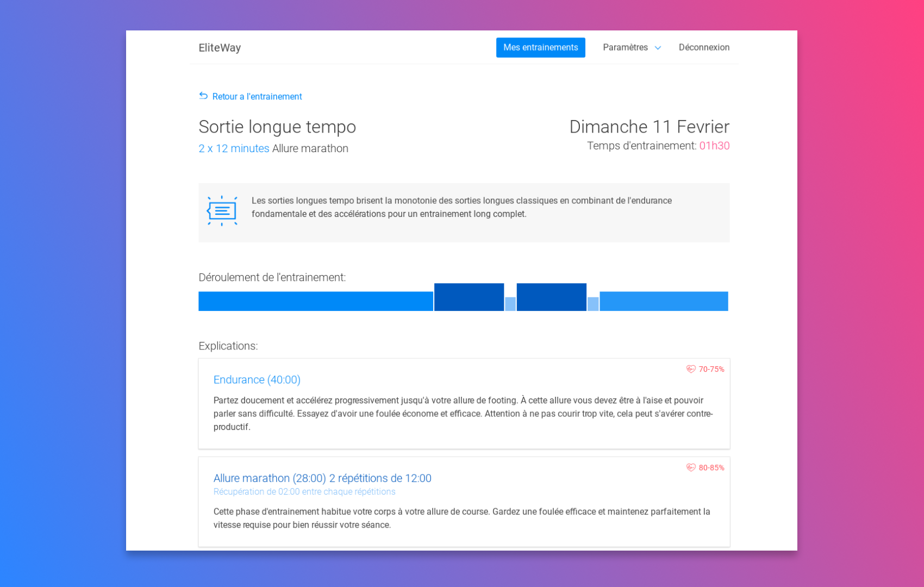Screen dimensions: 924x587
Task: Click the return arrow icon beside Retour a l'entrainement
Action: (x=203, y=96)
